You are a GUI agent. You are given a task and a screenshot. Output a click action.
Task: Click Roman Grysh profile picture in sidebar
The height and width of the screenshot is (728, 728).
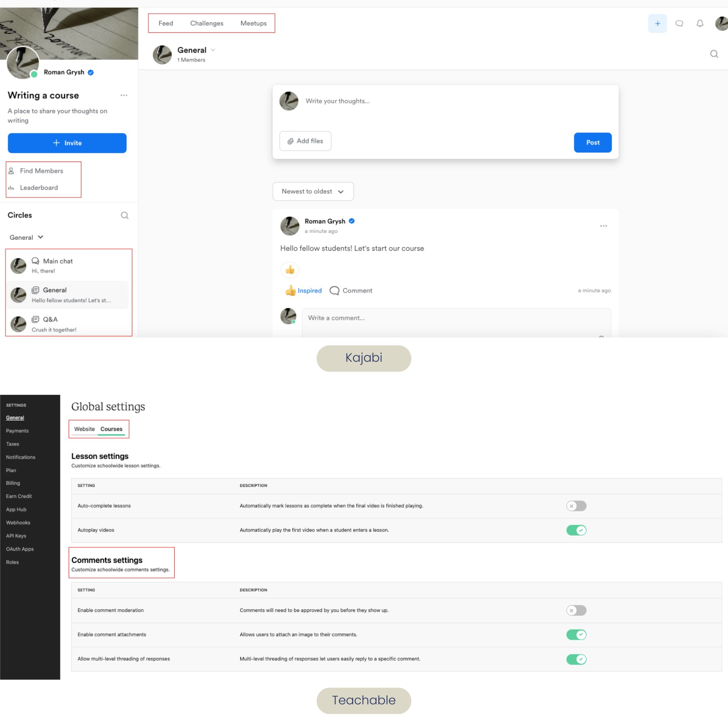click(x=23, y=63)
